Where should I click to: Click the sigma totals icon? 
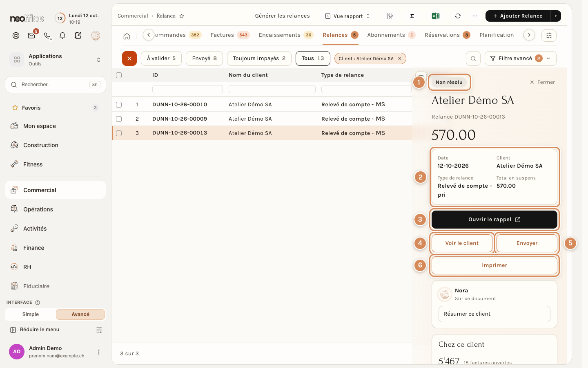(x=412, y=16)
